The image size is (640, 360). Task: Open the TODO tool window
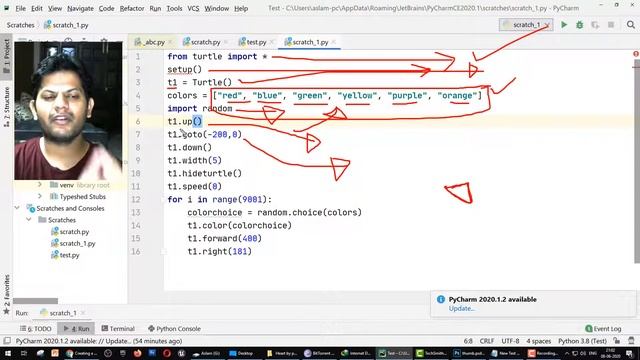tap(36, 329)
